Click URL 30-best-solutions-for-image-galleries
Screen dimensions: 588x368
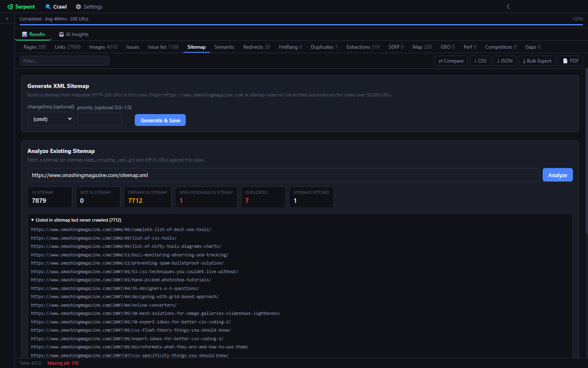pos(156,313)
